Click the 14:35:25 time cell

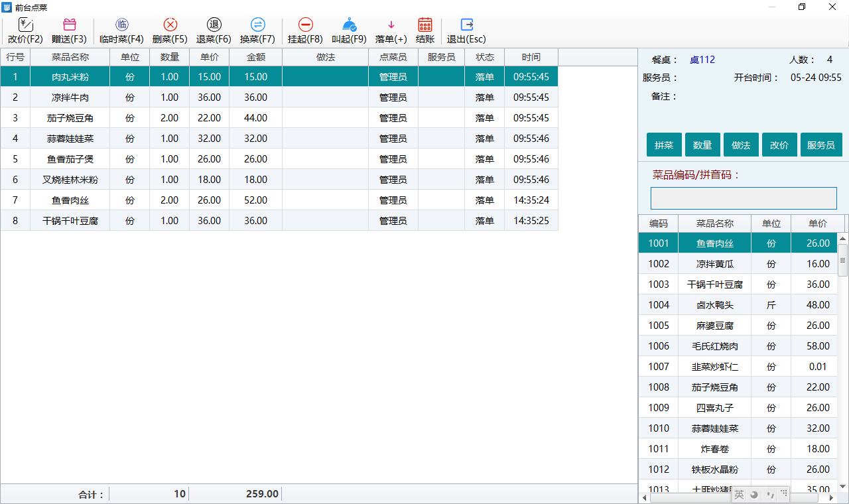click(x=531, y=221)
